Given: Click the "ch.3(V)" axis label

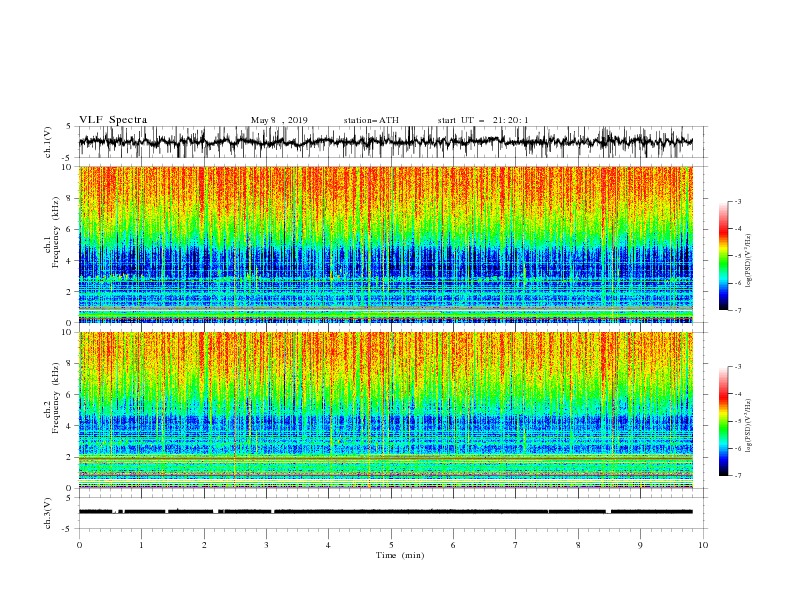Looking at the screenshot, I should (48, 513).
